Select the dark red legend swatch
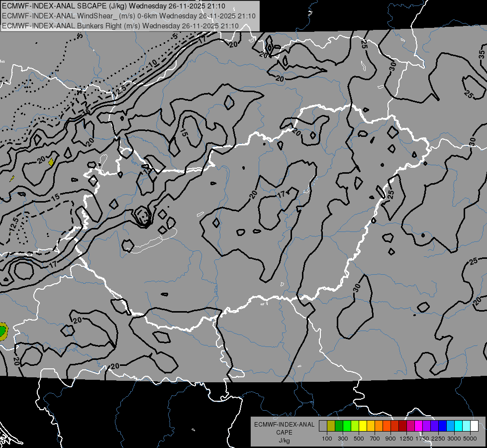This screenshot has height=448, width=487. 402,426
